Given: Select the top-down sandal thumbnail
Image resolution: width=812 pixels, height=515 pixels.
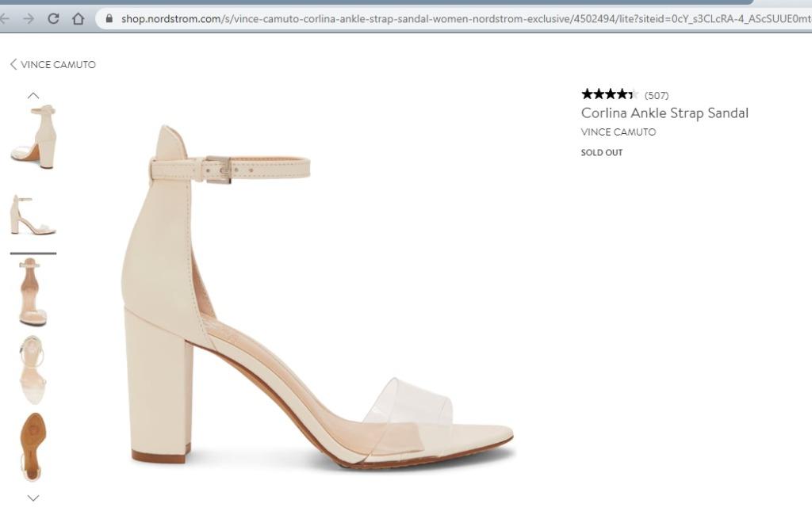Looking at the screenshot, I should tap(33, 369).
